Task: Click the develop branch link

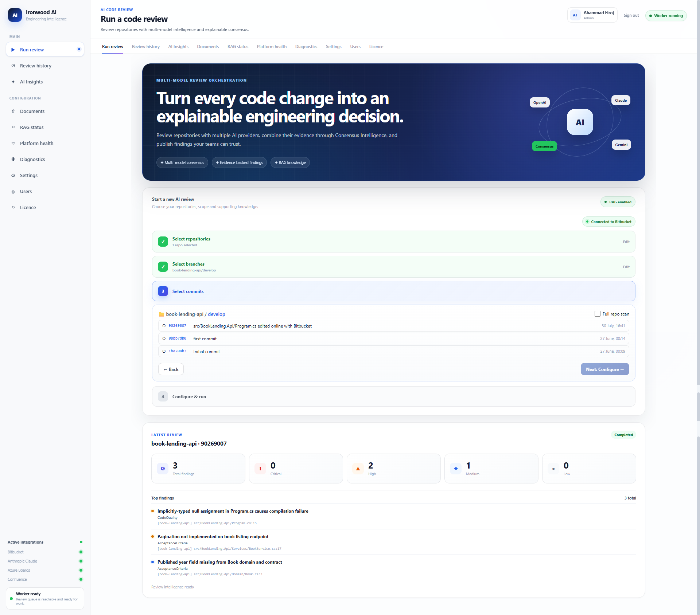Action: coord(217,314)
